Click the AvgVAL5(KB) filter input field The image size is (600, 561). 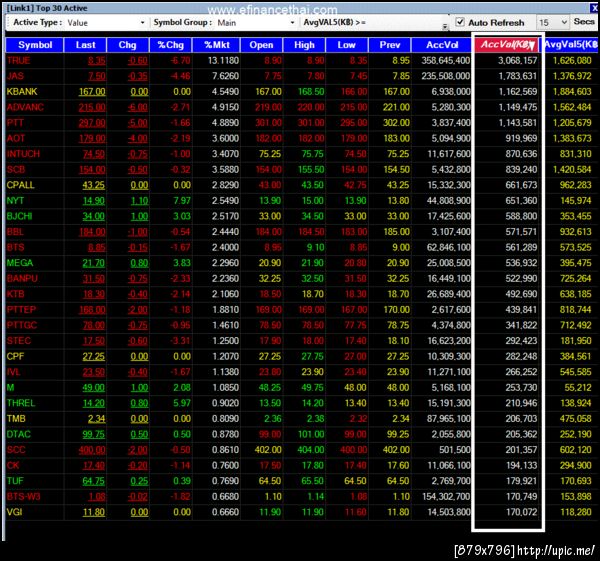click(404, 22)
